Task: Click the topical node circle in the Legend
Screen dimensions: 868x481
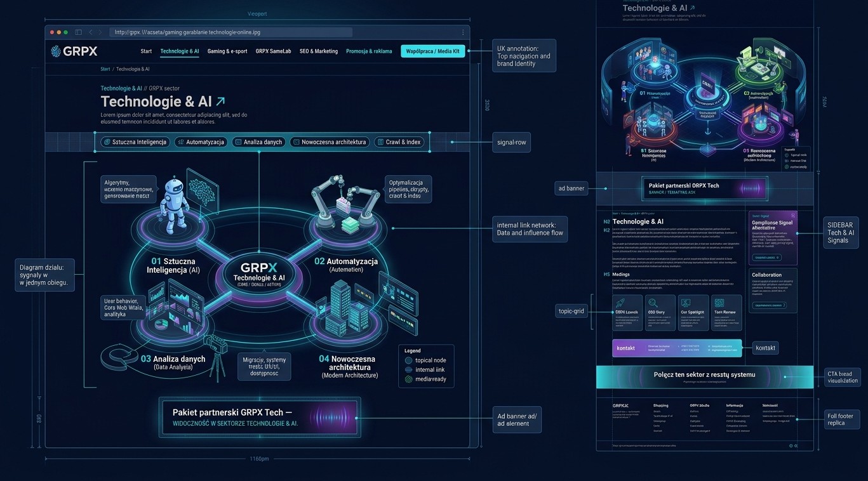Action: 409,360
